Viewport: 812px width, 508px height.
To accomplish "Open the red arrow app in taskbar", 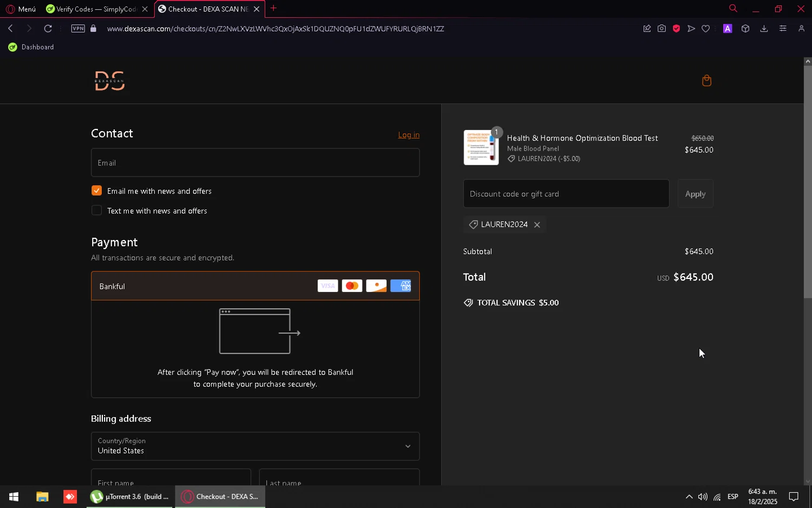I will coord(70,497).
